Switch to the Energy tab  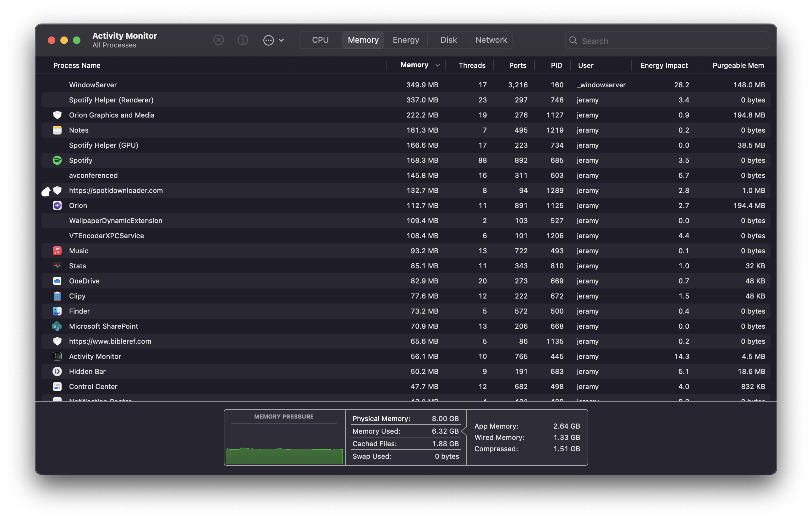coord(406,40)
